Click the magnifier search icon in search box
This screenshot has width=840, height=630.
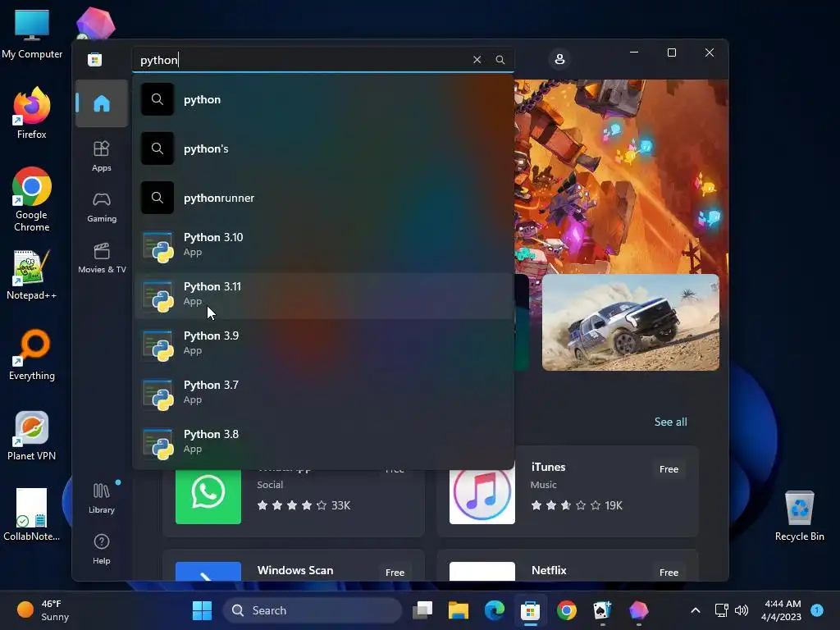click(x=500, y=59)
